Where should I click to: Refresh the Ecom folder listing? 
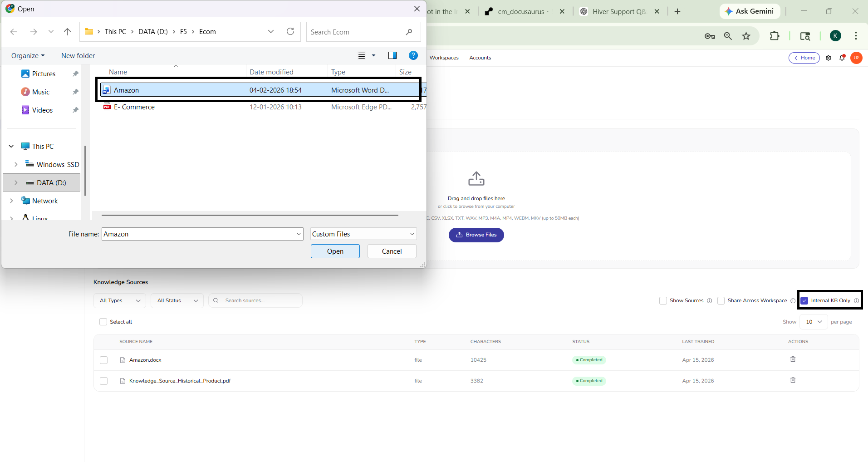(x=290, y=32)
